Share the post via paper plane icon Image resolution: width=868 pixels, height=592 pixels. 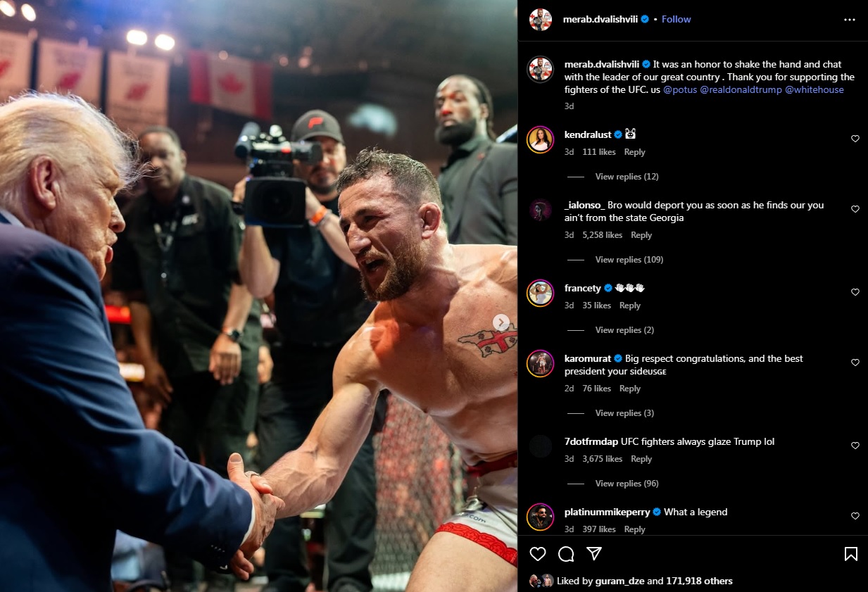[594, 554]
